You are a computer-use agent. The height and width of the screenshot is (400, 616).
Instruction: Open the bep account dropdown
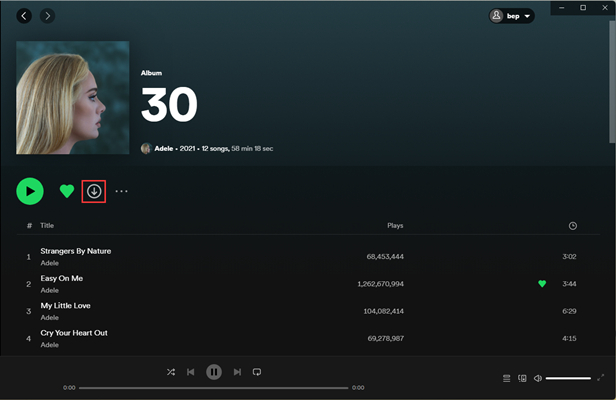512,16
